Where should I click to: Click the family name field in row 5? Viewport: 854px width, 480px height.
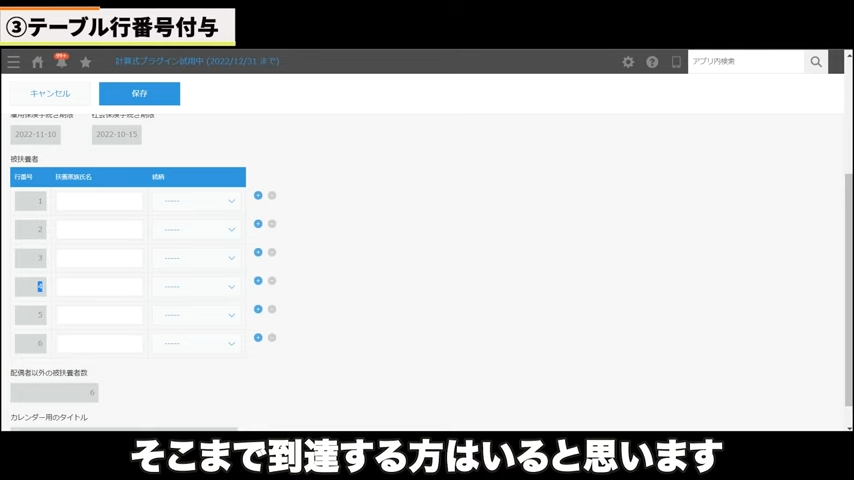click(100, 315)
